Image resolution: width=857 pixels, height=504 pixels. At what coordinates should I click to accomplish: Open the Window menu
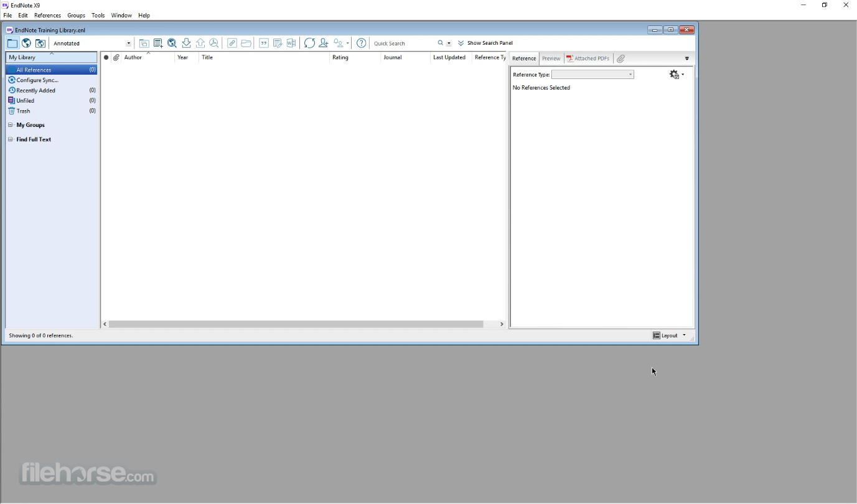tap(121, 15)
